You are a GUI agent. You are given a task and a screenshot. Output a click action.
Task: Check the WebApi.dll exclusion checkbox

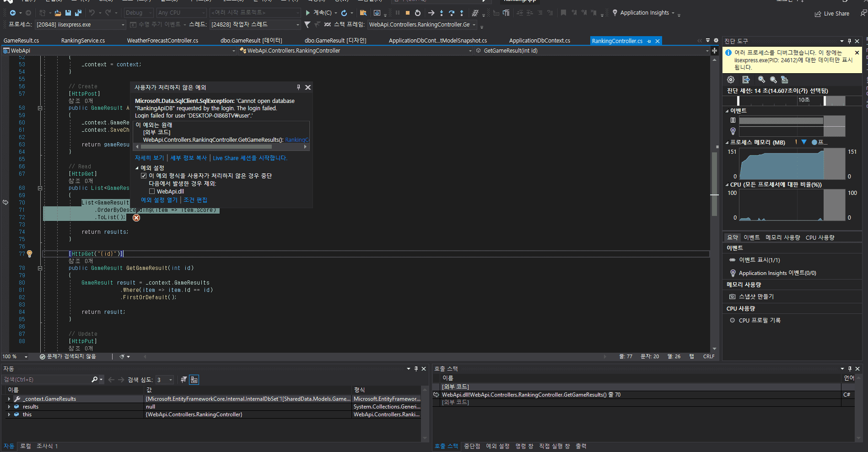(152, 192)
